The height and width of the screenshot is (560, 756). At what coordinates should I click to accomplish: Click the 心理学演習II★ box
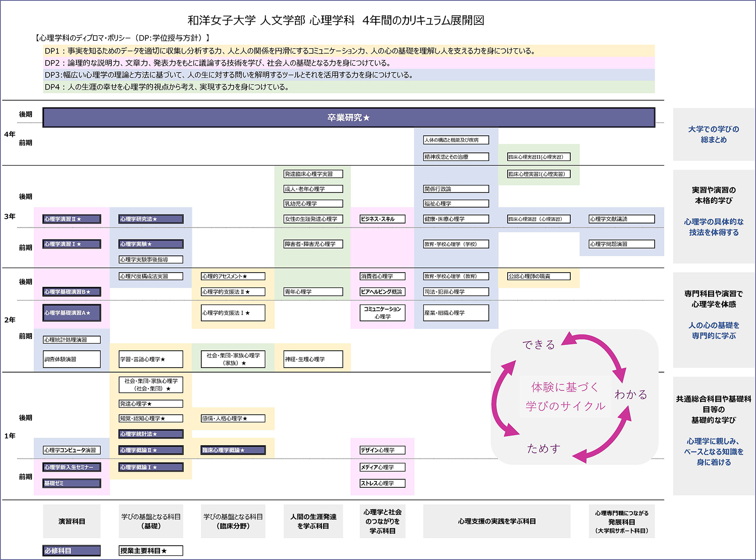pyautogui.click(x=72, y=219)
